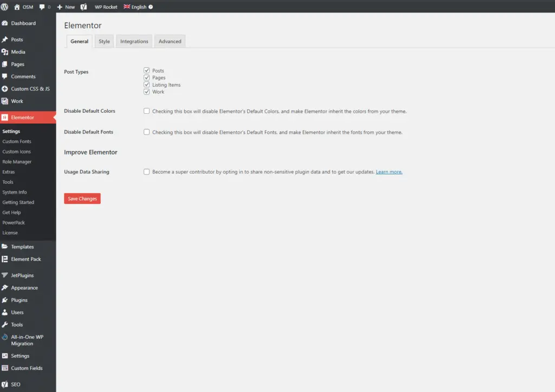Click the Plugins plug icon
The height and width of the screenshot is (392, 555).
(x=4, y=300)
